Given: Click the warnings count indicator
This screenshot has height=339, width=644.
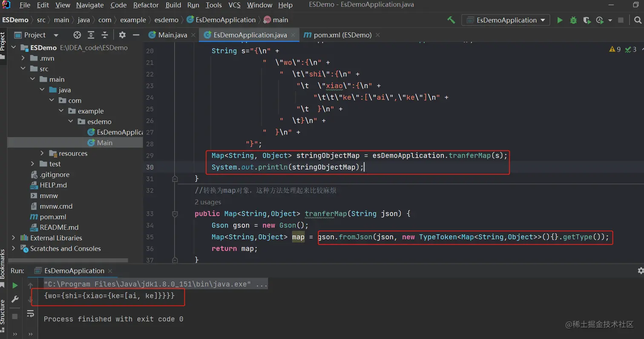Looking at the screenshot, I should pyautogui.click(x=615, y=49).
